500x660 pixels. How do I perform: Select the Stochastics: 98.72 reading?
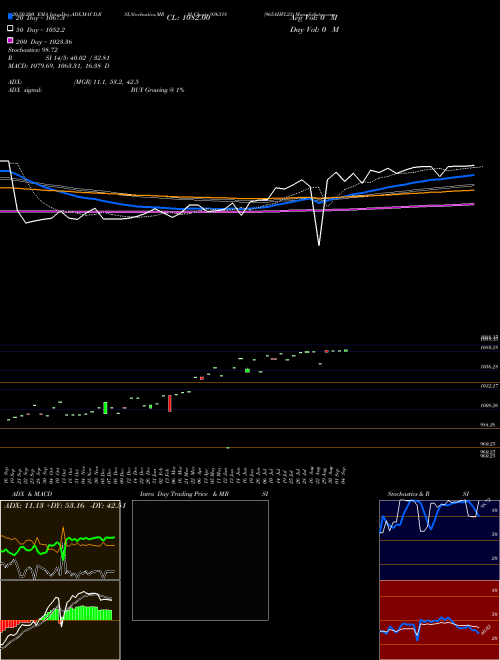(x=33, y=50)
